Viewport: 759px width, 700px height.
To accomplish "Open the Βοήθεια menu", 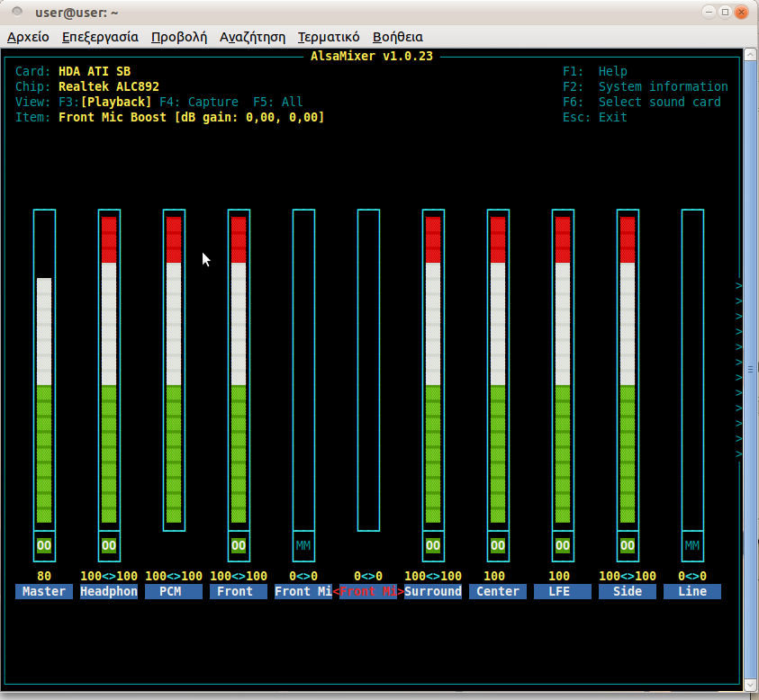I will coord(397,37).
